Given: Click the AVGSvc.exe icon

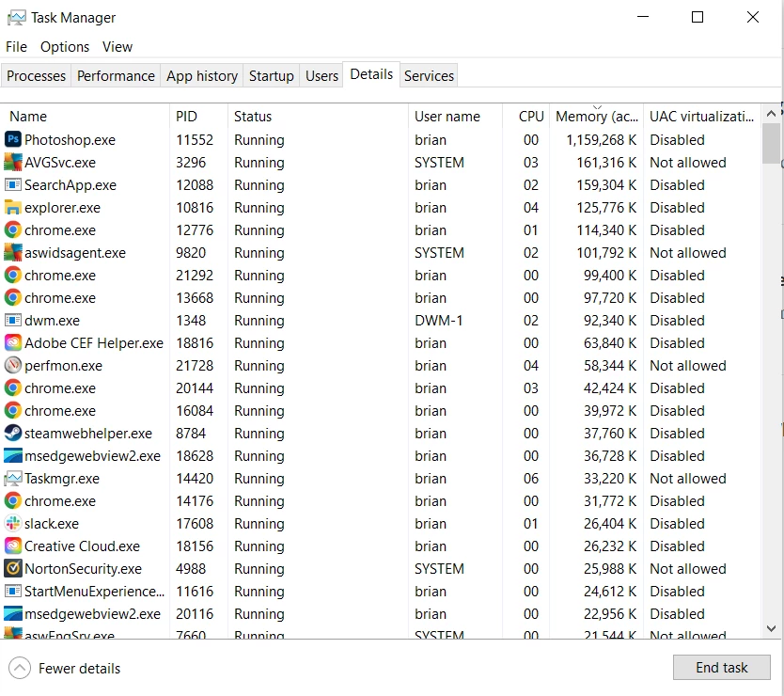Looking at the screenshot, I should point(13,162).
